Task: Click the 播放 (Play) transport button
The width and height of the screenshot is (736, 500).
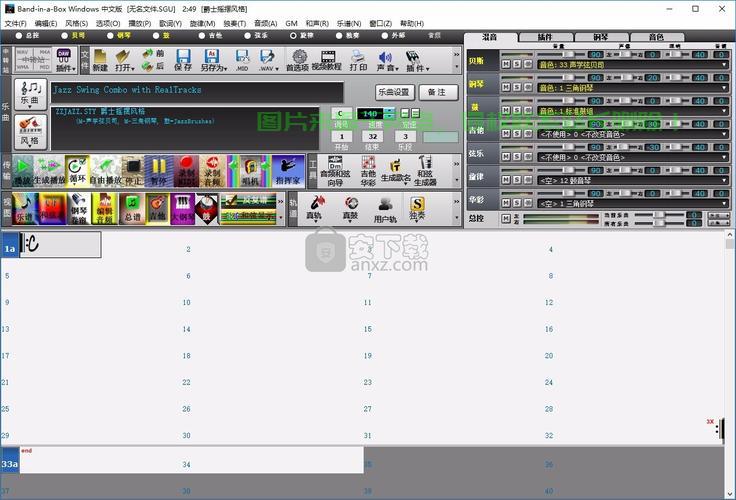Action: [22, 171]
